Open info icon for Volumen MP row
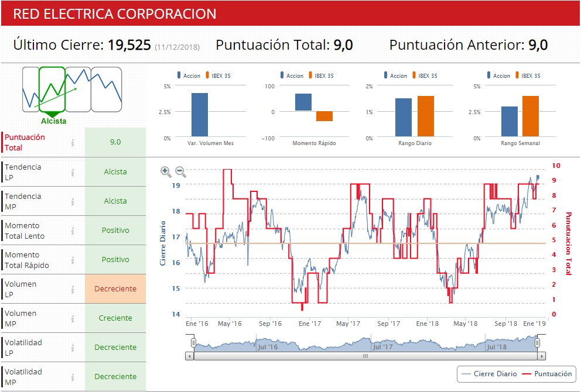The image size is (581, 392). coord(73,319)
